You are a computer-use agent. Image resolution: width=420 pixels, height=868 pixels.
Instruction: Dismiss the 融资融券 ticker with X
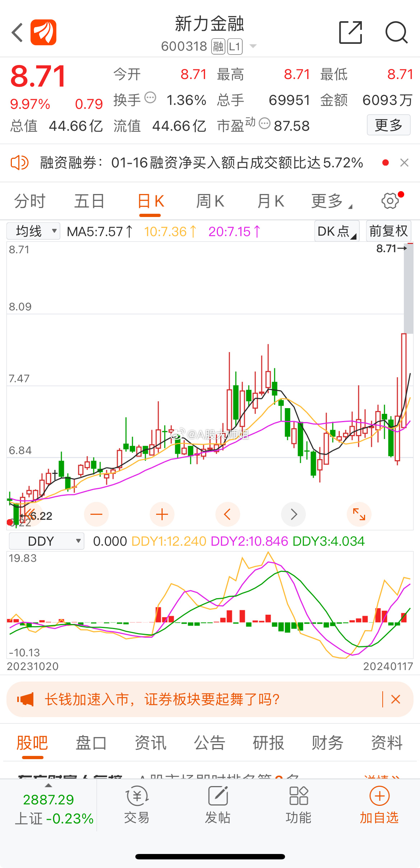point(404,163)
